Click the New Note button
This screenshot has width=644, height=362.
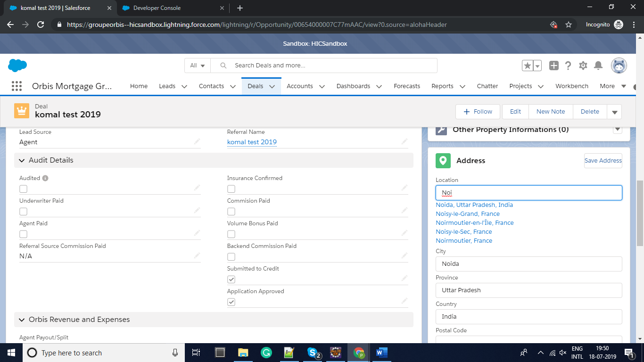551,112
